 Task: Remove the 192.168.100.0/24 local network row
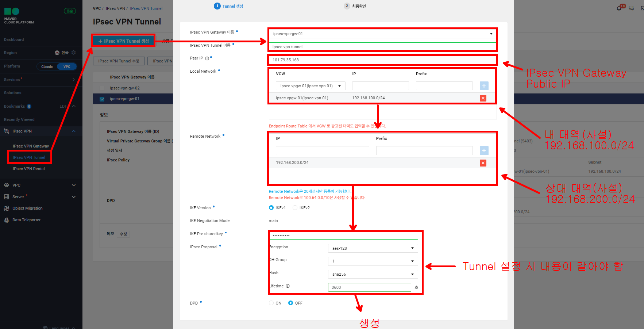[x=483, y=98]
